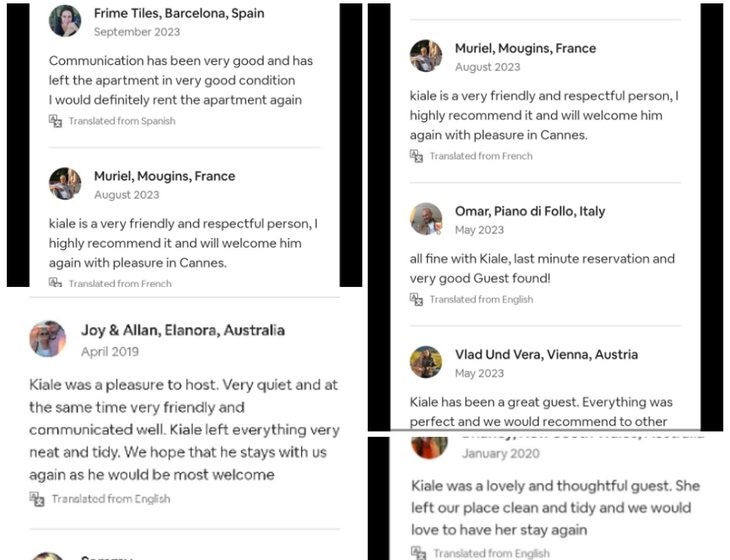The height and width of the screenshot is (560, 730).
Task: Click the avatar beside the January 2020 review
Action: [x=429, y=446]
